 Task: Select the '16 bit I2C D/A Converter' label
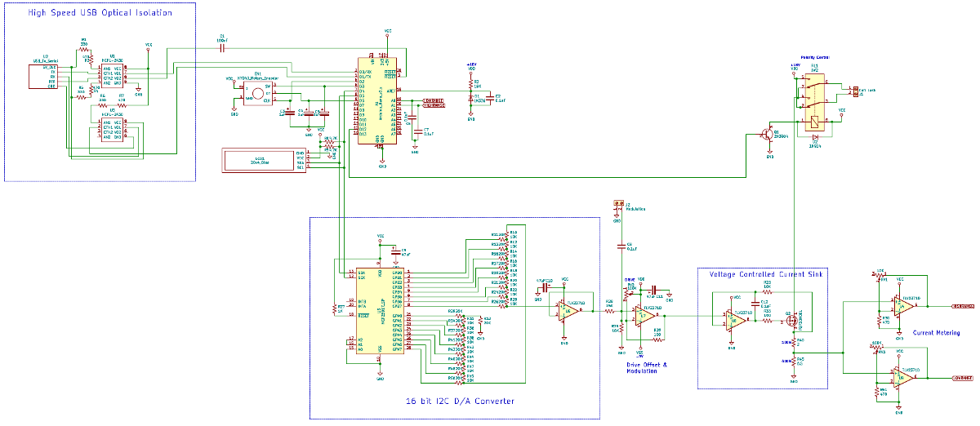point(460,401)
